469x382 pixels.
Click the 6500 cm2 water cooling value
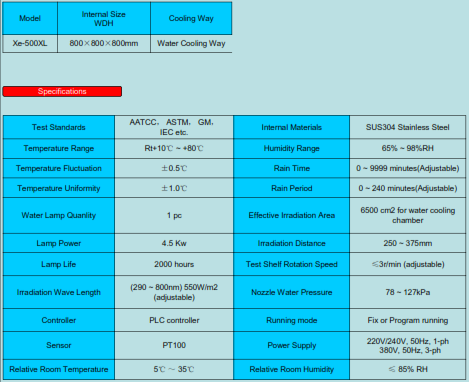(x=408, y=215)
